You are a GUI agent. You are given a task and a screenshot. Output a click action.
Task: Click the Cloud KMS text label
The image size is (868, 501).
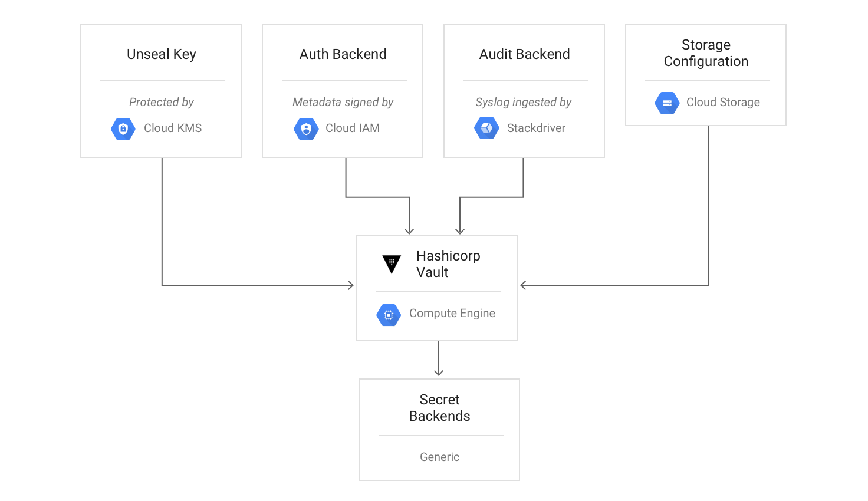pyautogui.click(x=173, y=128)
